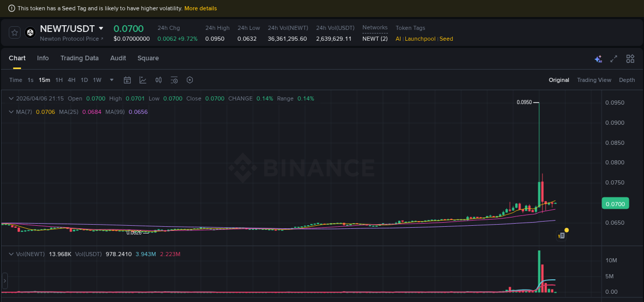This screenshot has width=644, height=302.
Task: Add NEWT/USDT to favorites with the star icon
Action: tap(15, 32)
